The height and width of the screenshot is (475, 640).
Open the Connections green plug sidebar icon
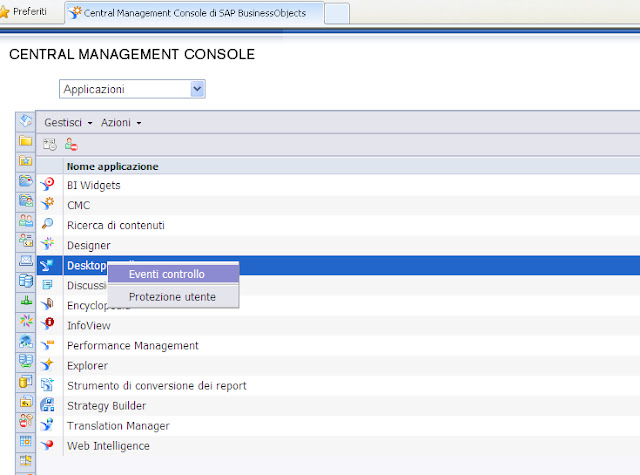(26, 300)
